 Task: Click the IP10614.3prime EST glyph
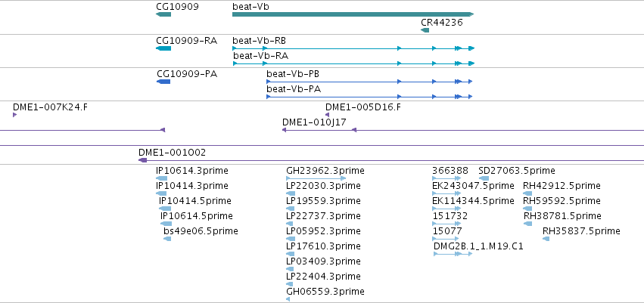coord(161,178)
